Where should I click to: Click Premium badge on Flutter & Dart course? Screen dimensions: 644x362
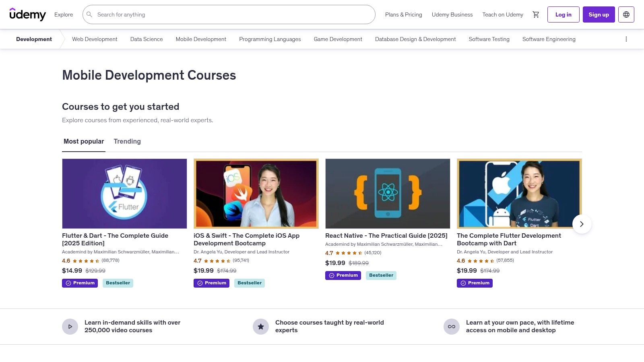tap(80, 283)
